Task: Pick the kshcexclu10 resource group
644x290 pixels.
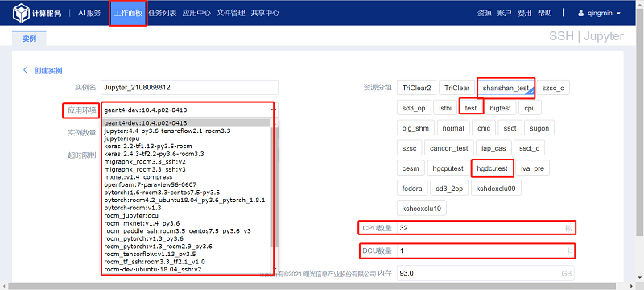Action: point(422,209)
